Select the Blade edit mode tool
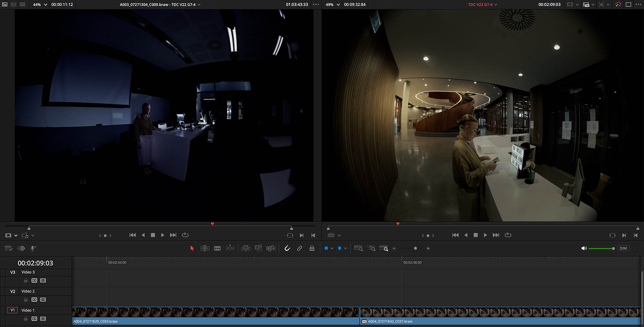This screenshot has height=327, width=644. [217, 248]
